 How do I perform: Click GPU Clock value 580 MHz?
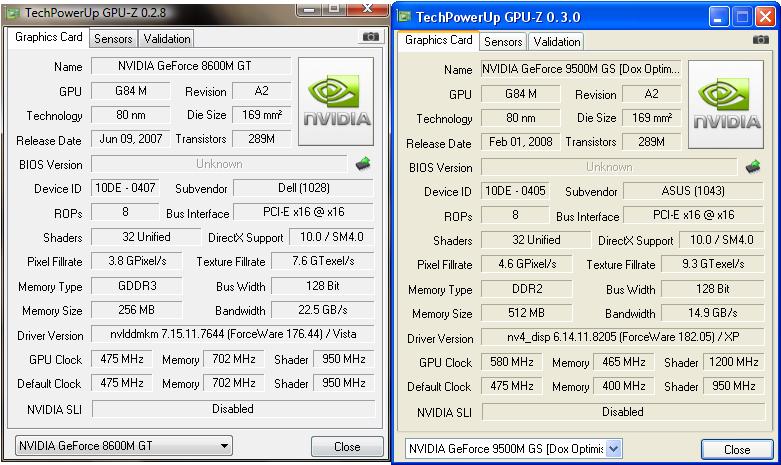(512, 362)
